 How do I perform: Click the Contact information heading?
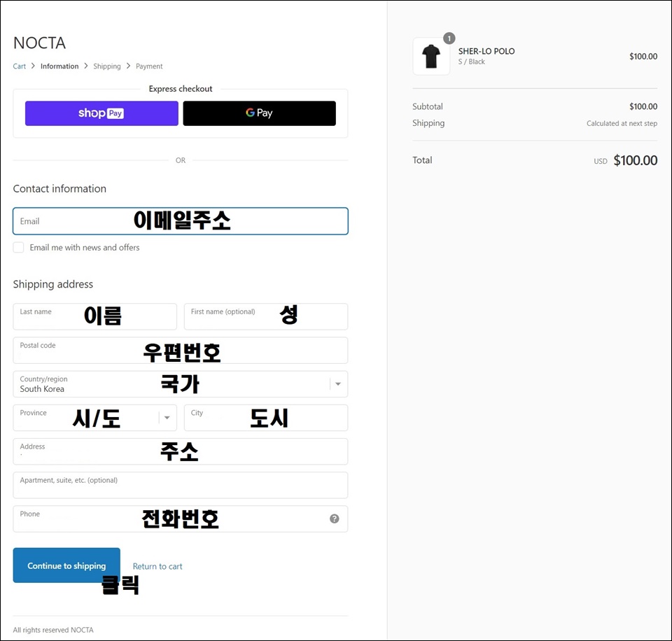[59, 188]
